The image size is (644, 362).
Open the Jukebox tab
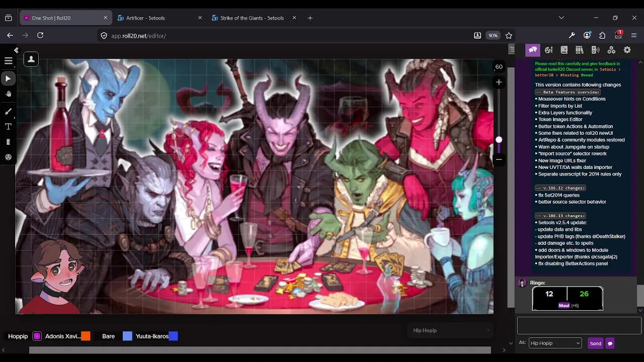point(595,50)
